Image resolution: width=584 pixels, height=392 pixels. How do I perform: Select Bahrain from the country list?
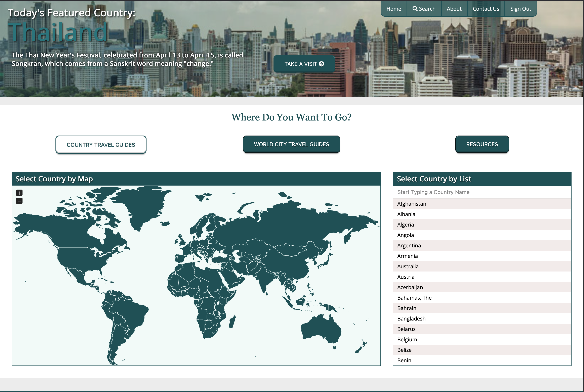[482, 308]
